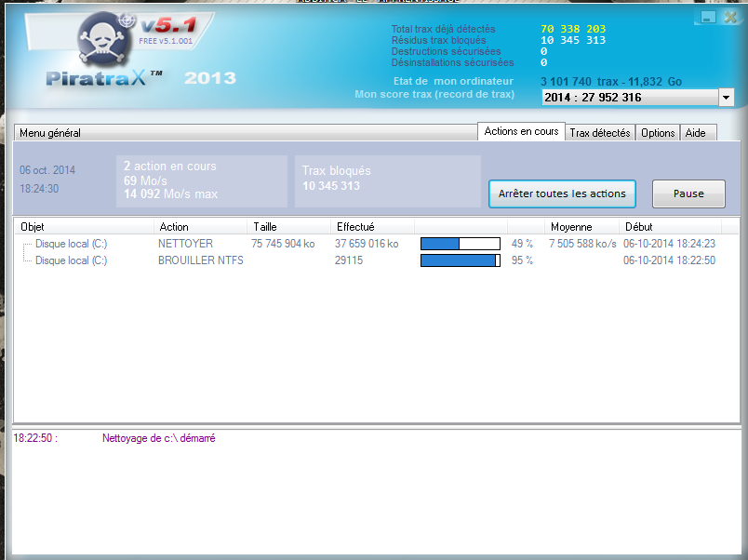748x560 pixels.
Task: Open the Trax détectés tab
Action: click(x=600, y=133)
